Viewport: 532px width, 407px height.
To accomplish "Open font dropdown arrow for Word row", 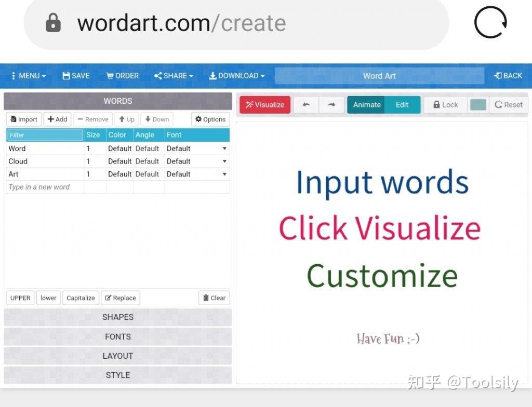I will pos(224,148).
